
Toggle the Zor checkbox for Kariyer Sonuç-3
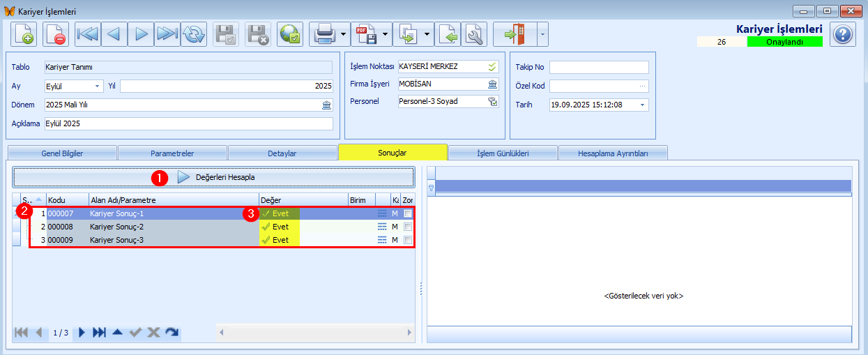coord(408,240)
